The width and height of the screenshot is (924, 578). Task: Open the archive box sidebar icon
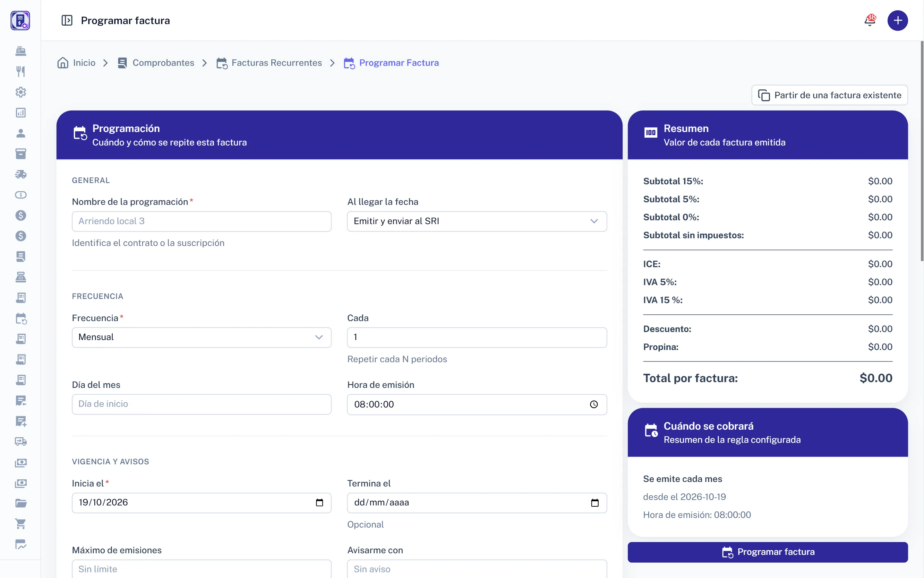tap(21, 154)
